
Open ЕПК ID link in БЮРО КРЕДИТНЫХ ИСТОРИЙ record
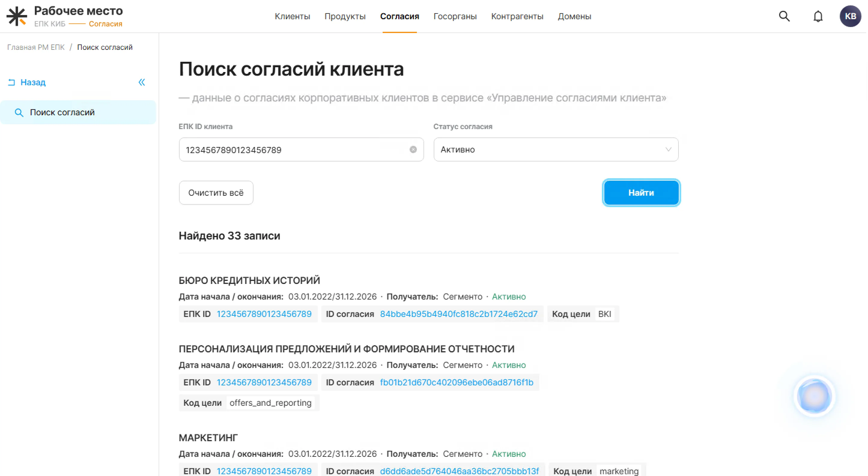[265, 315]
